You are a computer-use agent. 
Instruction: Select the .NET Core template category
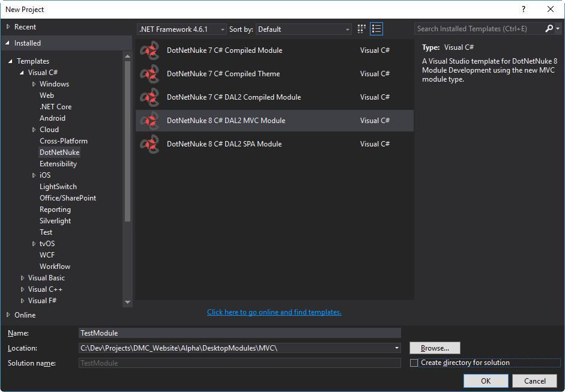click(x=55, y=107)
